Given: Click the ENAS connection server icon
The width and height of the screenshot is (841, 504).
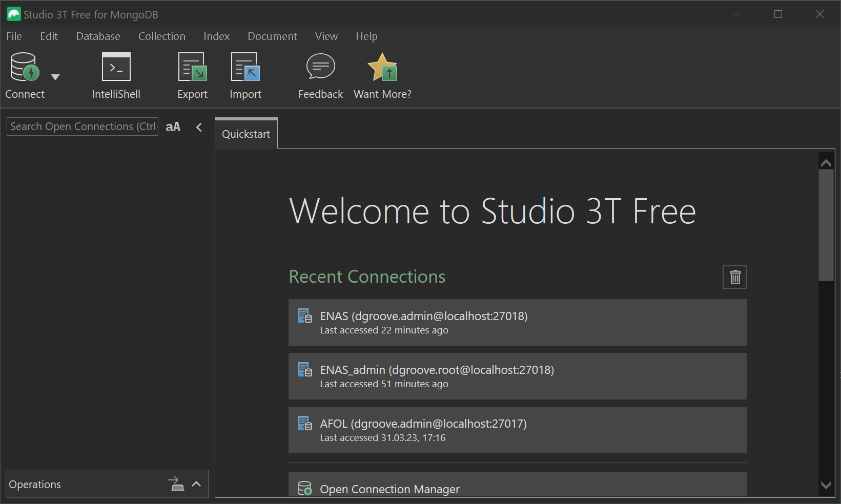Looking at the screenshot, I should [305, 316].
